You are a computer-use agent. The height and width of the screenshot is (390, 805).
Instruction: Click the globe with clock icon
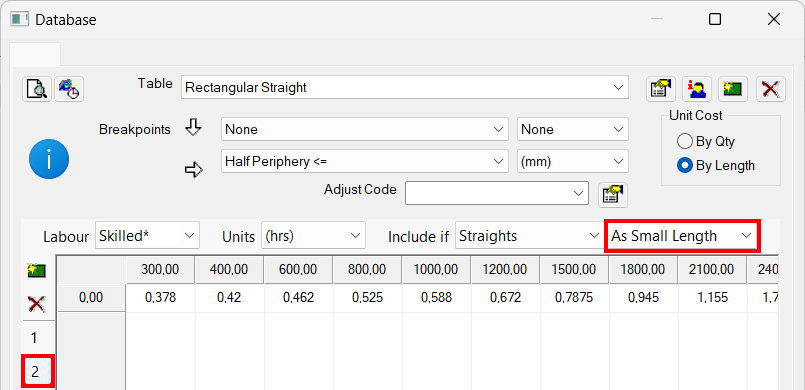coord(69,89)
